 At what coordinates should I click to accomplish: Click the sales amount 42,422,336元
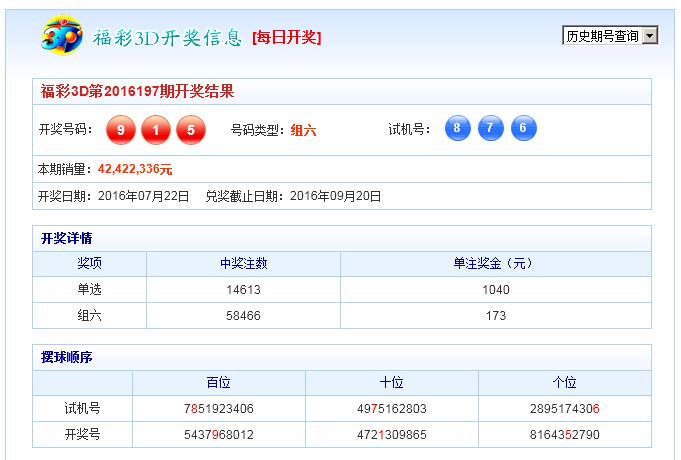(135, 169)
